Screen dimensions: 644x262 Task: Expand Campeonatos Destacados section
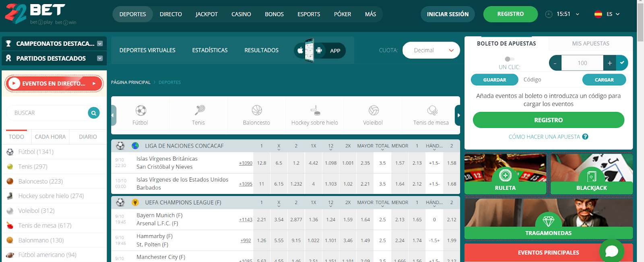coord(100,43)
